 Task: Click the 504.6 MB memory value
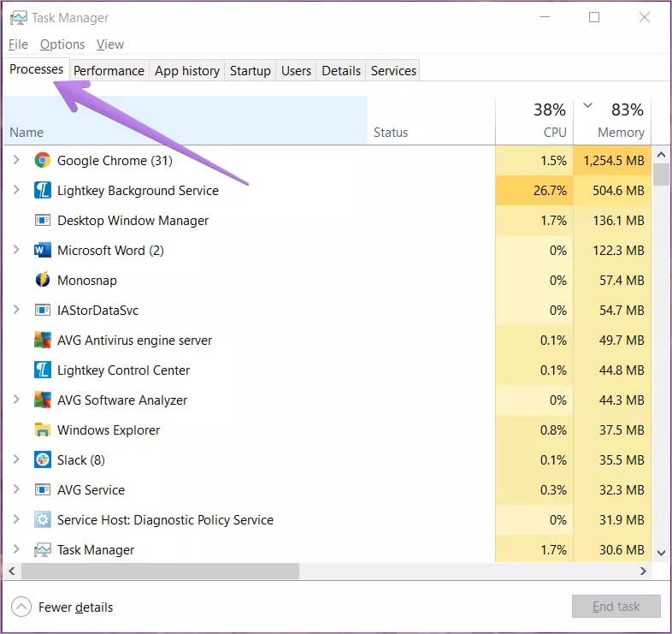(618, 191)
